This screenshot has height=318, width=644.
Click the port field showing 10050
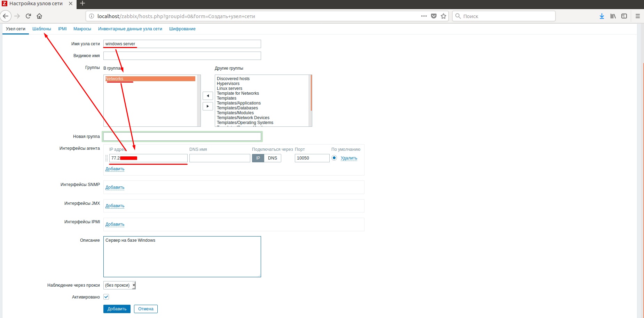[x=312, y=158]
